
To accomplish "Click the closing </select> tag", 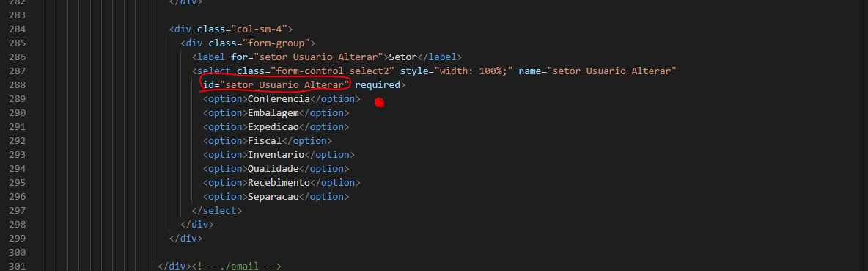I will 217,211.
